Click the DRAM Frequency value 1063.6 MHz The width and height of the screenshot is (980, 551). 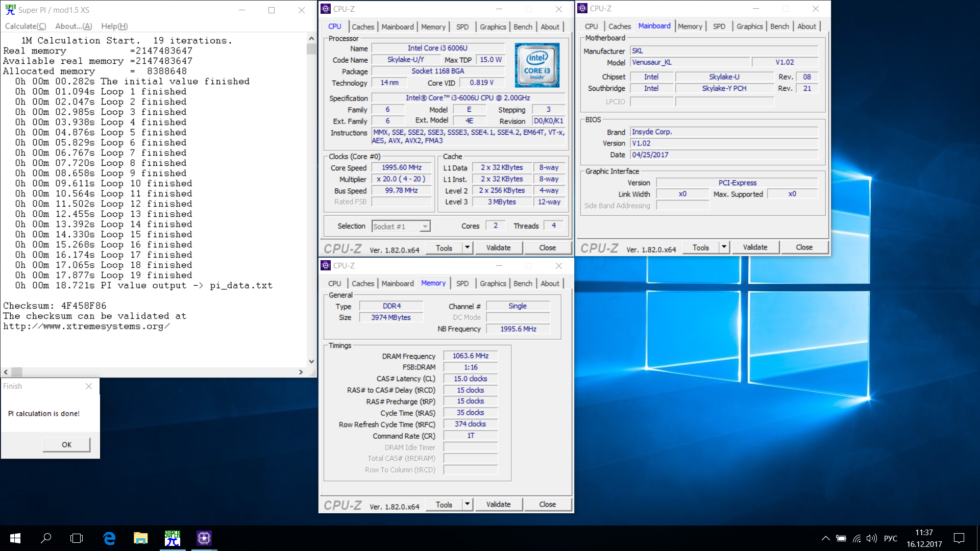pyautogui.click(x=471, y=356)
